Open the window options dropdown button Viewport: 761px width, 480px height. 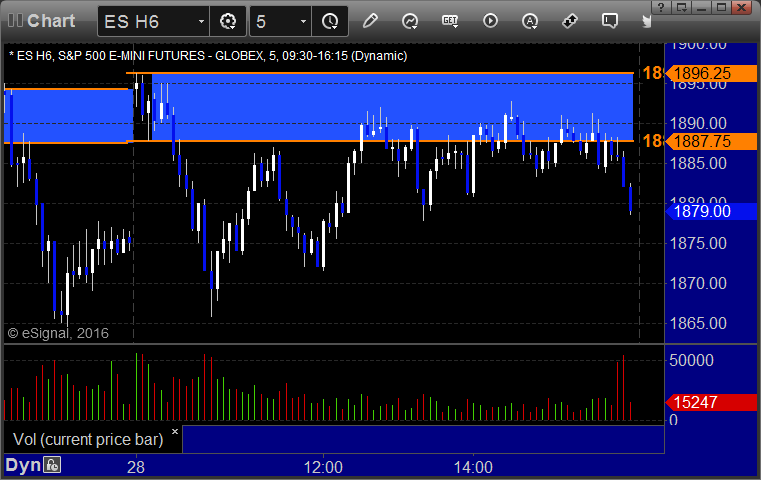(x=682, y=7)
